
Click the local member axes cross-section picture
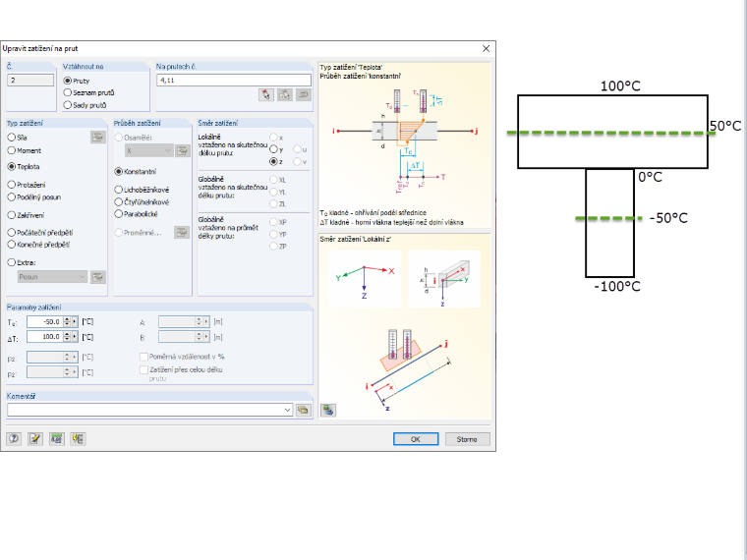(444, 279)
